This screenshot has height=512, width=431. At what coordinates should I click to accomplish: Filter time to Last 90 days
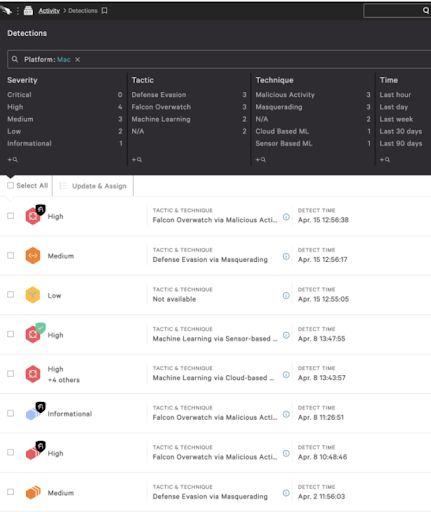click(x=401, y=143)
